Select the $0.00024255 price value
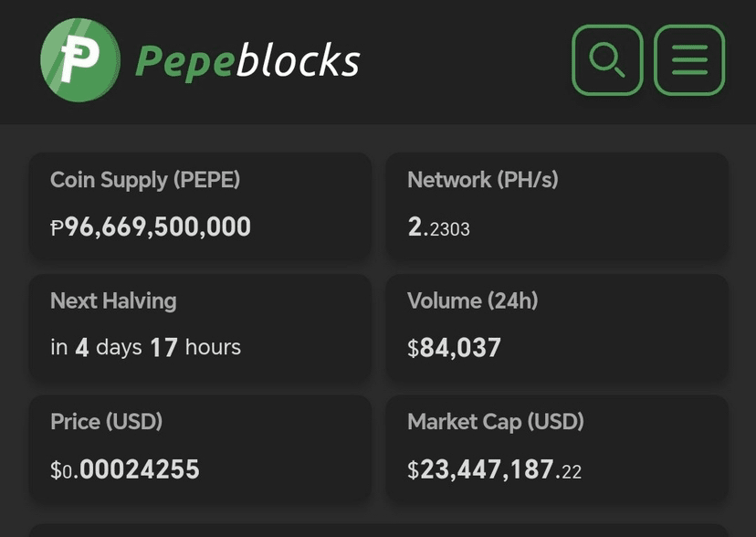This screenshot has width=756, height=537. (125, 469)
